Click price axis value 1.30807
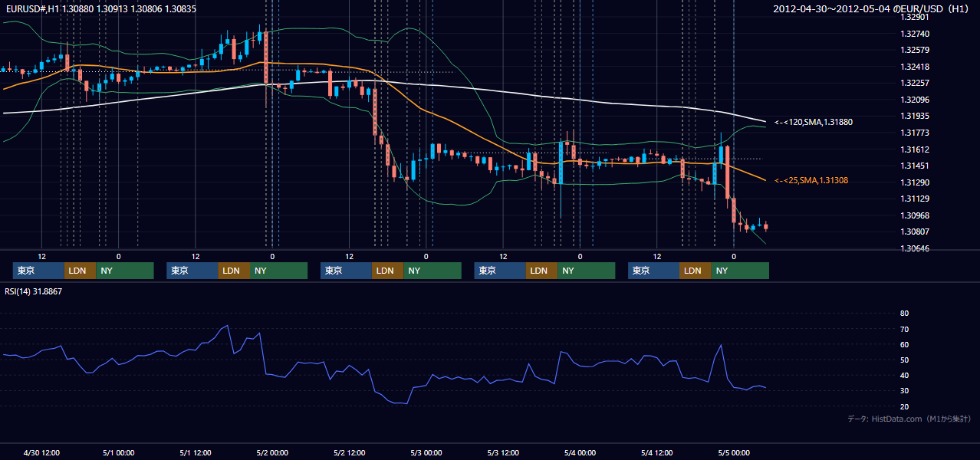Screen dimensions: 980x460 [x=914, y=232]
